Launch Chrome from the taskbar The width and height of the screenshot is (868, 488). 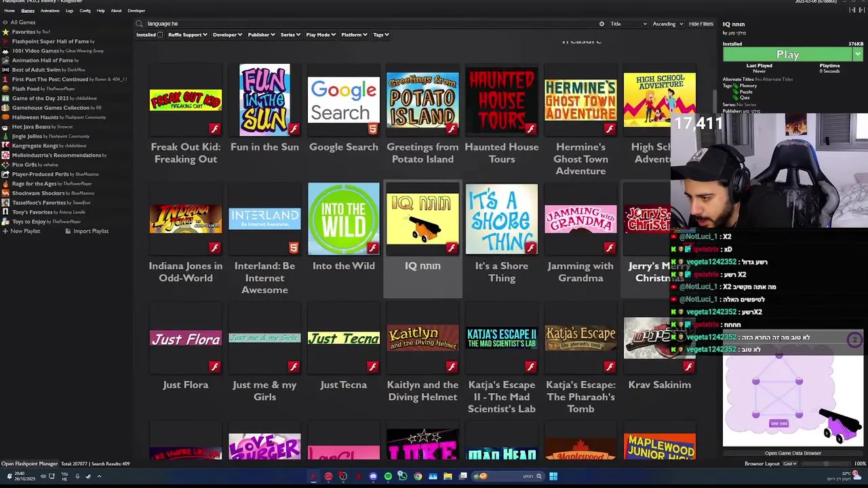[x=418, y=476]
